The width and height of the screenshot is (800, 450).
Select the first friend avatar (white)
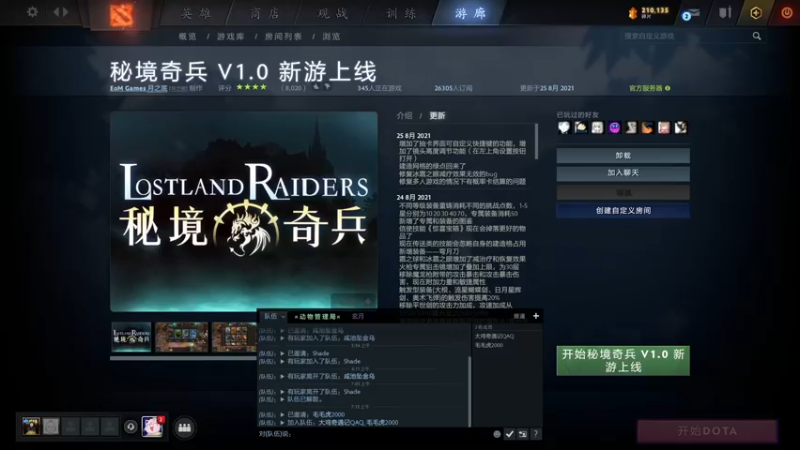[x=564, y=127]
